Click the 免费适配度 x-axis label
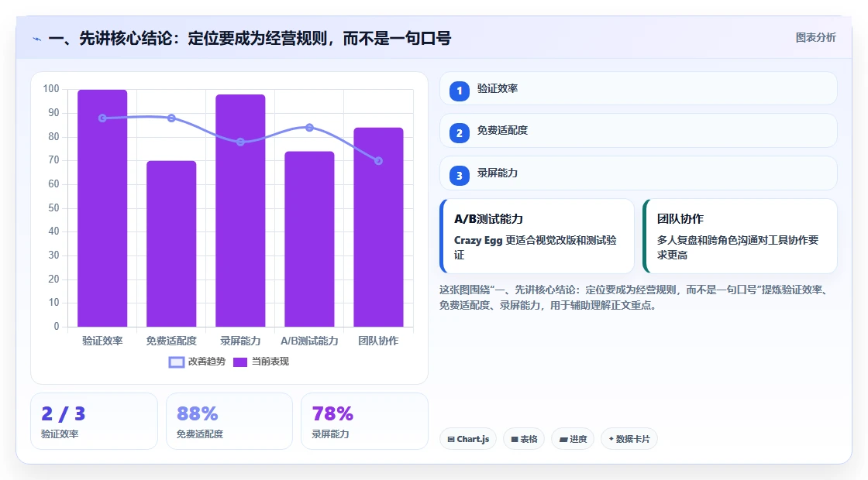Screen dimensions: 868x480 coord(171,341)
